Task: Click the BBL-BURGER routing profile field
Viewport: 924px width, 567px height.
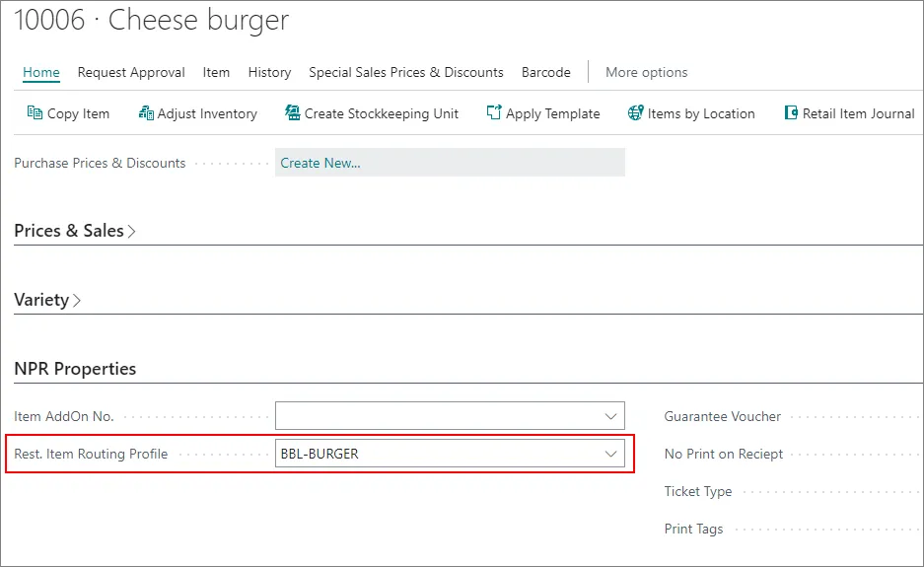Action: (450, 454)
